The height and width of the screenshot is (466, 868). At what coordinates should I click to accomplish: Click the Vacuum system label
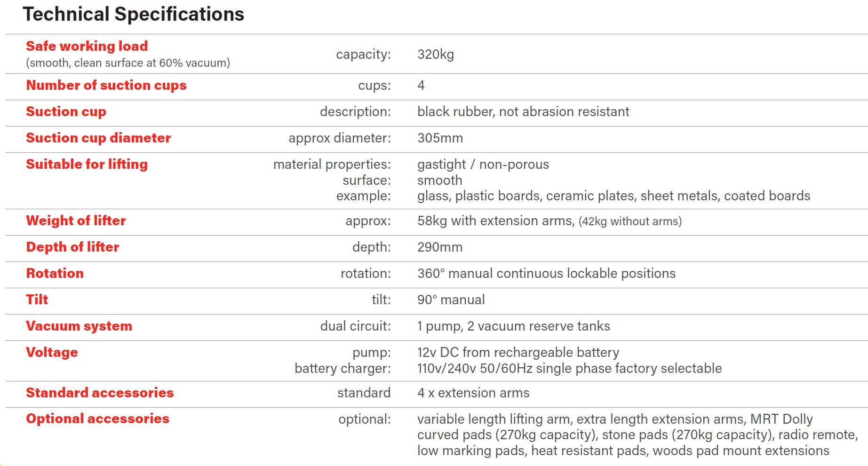[x=79, y=326]
